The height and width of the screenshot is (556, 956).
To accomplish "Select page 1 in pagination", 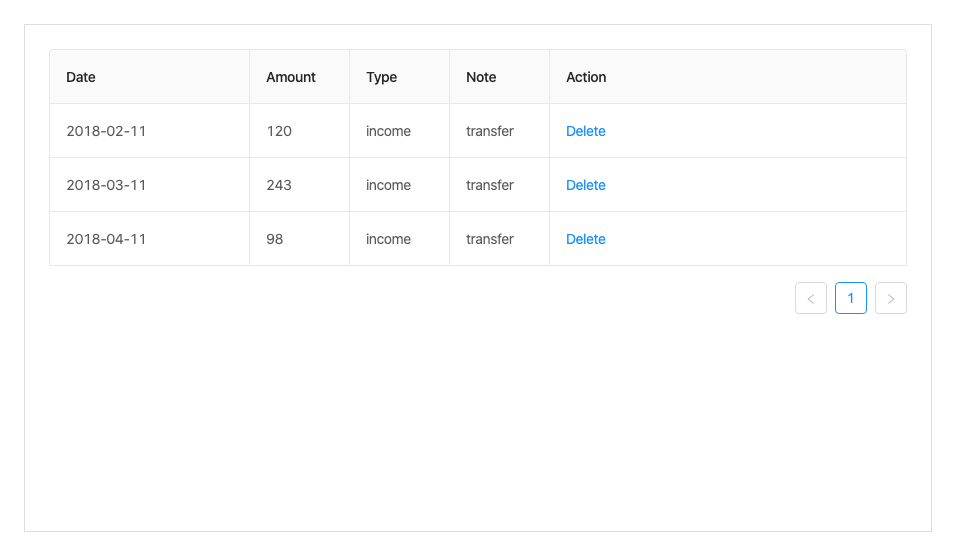I will (x=851, y=298).
